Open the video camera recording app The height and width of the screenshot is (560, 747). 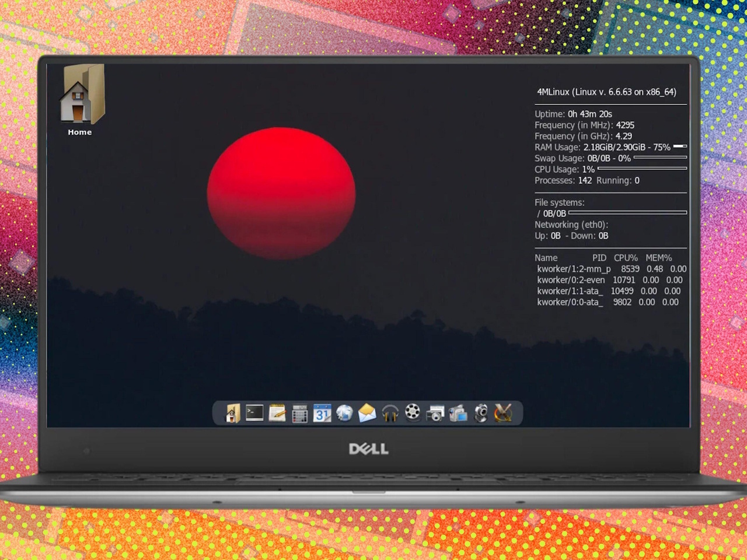(458, 413)
